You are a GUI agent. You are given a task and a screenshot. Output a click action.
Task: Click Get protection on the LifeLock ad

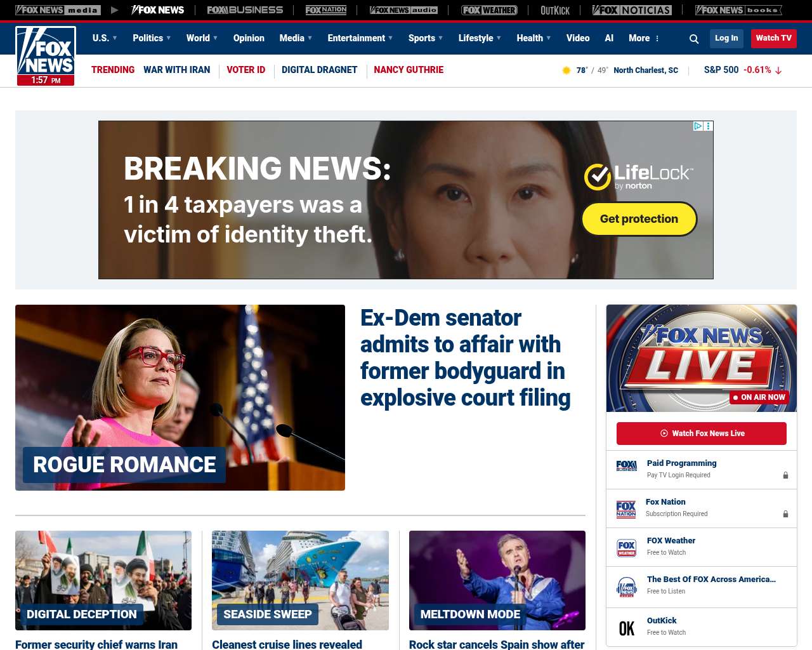coord(639,219)
